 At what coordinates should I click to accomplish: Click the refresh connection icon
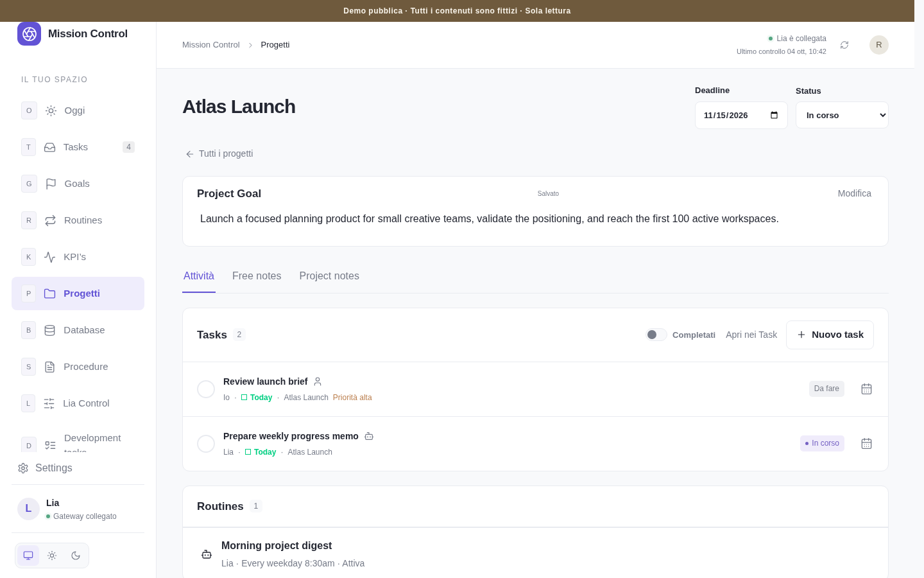(844, 45)
